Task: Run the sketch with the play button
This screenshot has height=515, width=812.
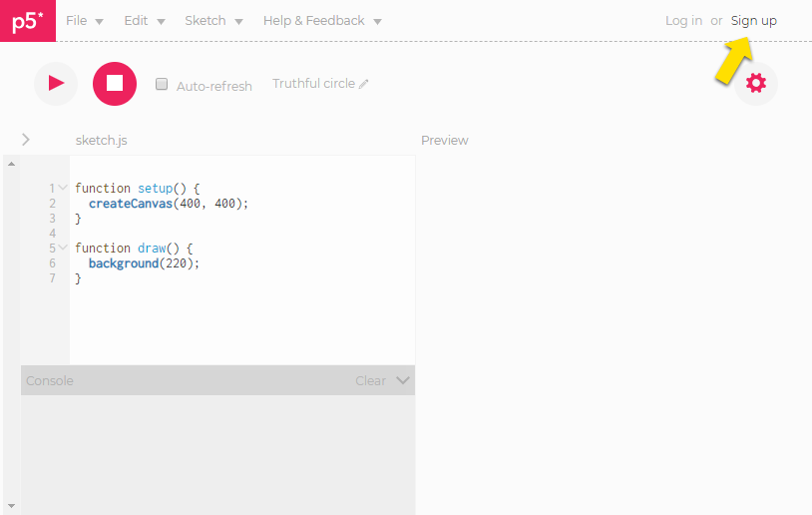Action: (56, 84)
